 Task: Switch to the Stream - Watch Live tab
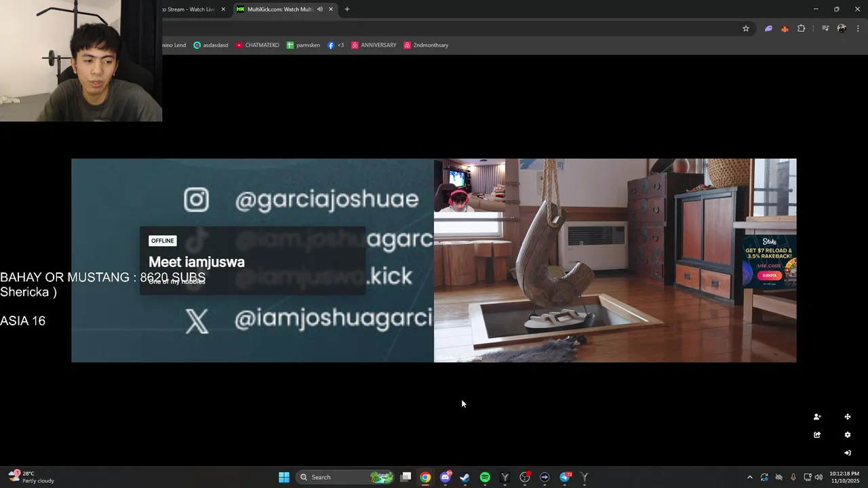click(x=189, y=9)
